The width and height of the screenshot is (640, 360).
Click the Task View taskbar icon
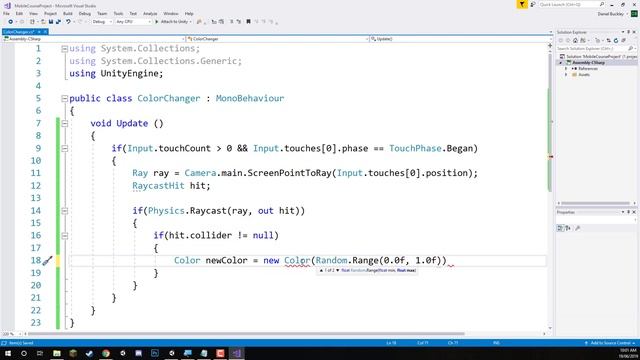coord(40,353)
